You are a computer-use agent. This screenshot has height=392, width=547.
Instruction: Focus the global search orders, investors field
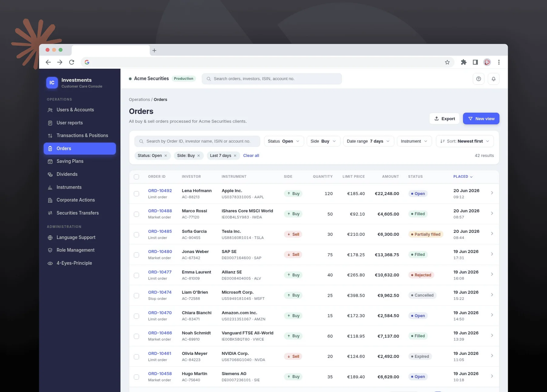point(272,79)
